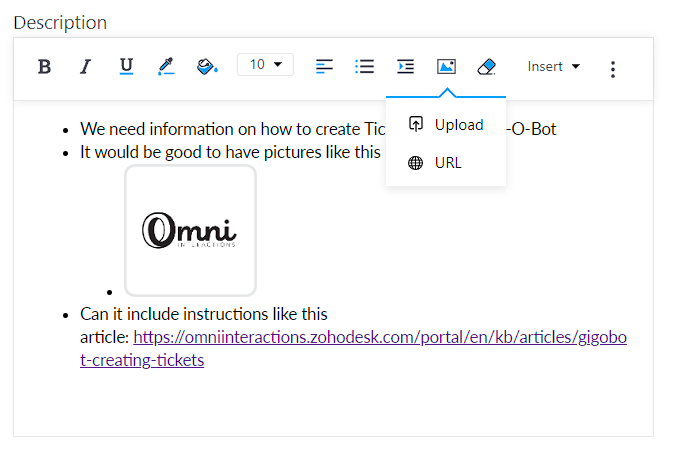Image resolution: width=687 pixels, height=456 pixels.
Task: Click the text 'Can it include instructions like this'
Action: click(x=204, y=314)
